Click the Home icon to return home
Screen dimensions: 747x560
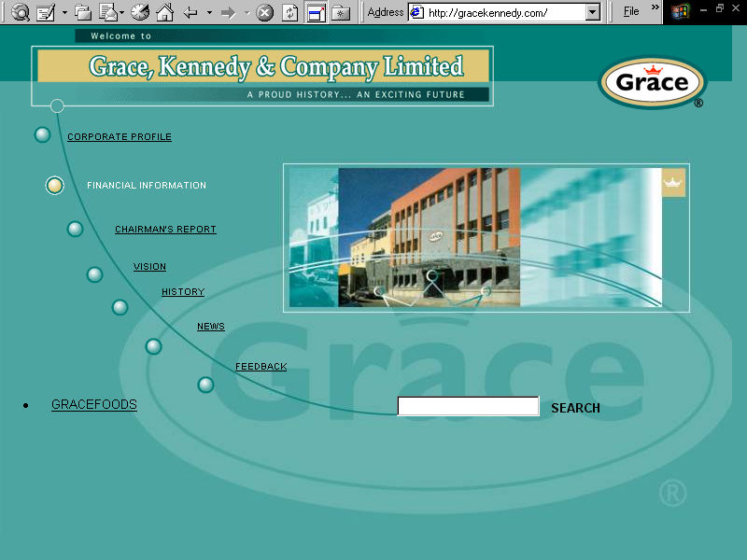163,12
